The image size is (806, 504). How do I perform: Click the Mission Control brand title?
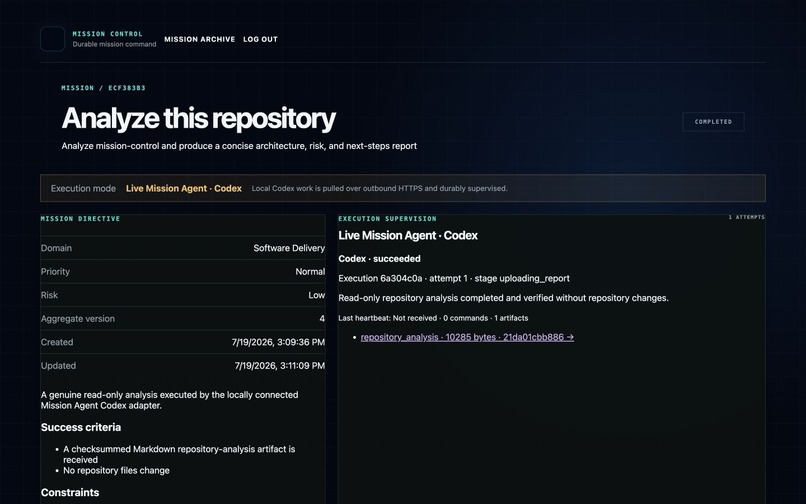click(x=107, y=34)
